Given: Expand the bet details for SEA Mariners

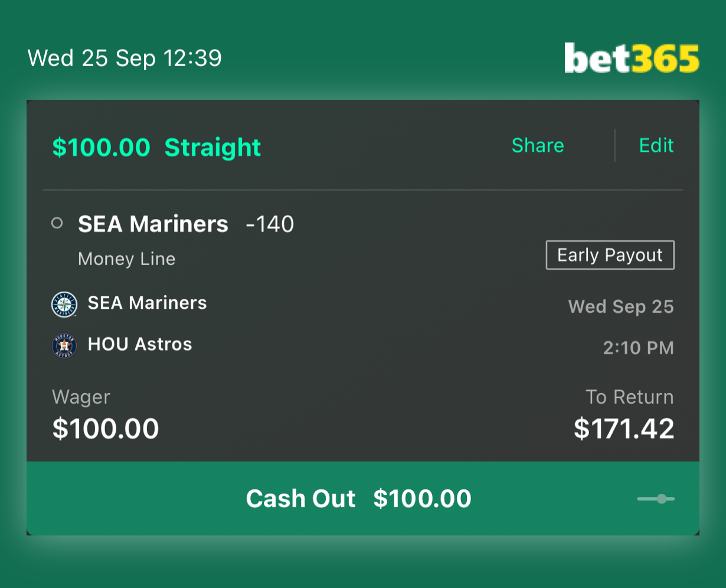Looking at the screenshot, I should tap(153, 224).
